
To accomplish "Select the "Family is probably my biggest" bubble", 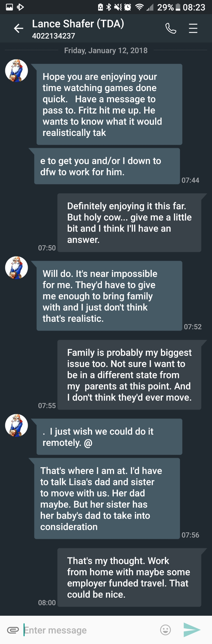I will point(129,375).
